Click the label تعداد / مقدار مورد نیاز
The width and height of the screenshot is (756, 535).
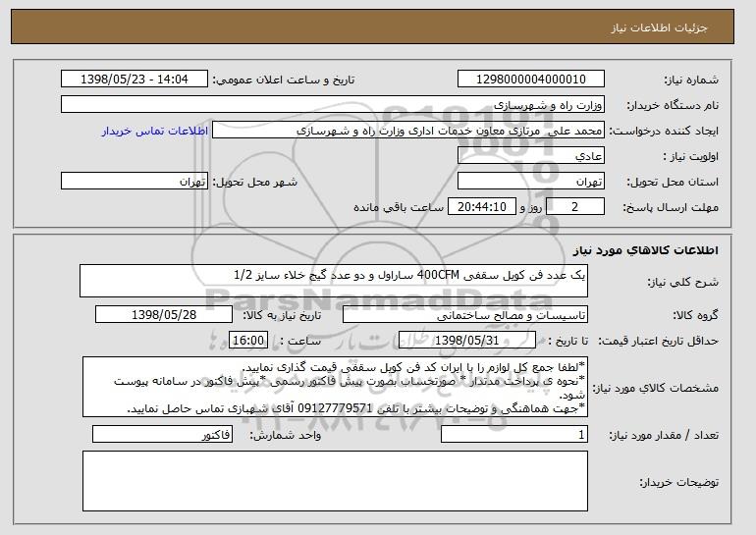click(x=664, y=436)
